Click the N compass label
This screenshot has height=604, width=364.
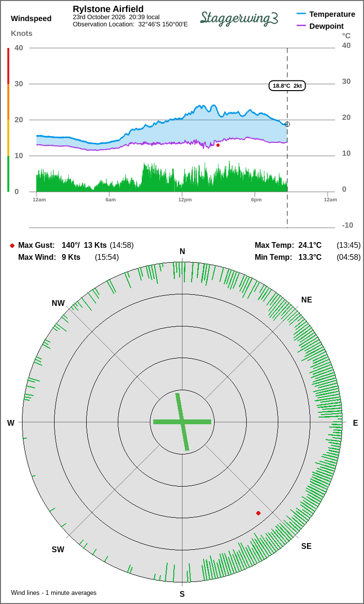click(x=182, y=252)
